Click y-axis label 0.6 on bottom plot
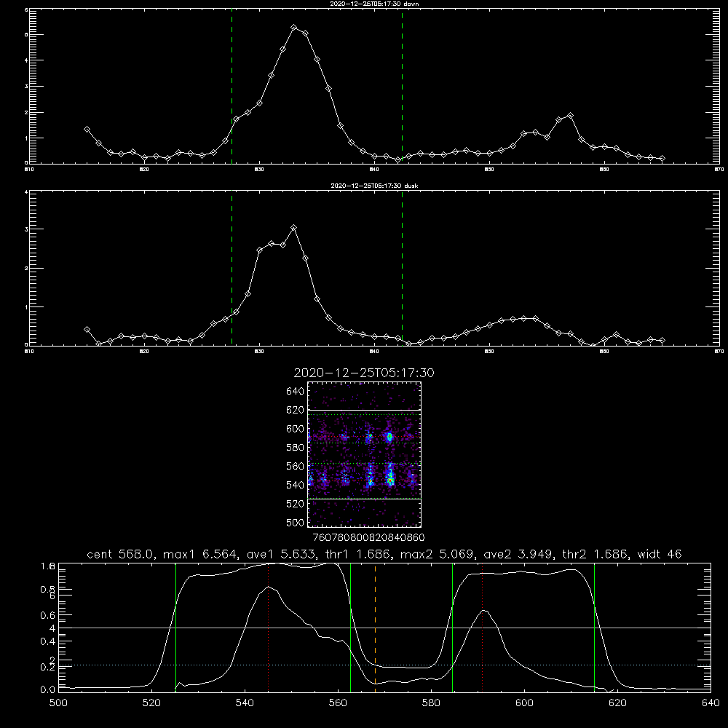728x728 pixels. [48, 615]
